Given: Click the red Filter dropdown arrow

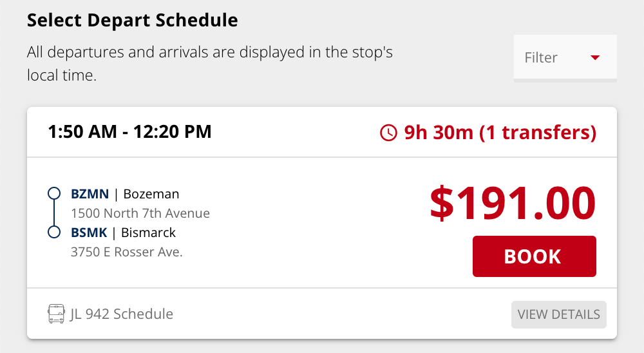Looking at the screenshot, I should tap(595, 58).
